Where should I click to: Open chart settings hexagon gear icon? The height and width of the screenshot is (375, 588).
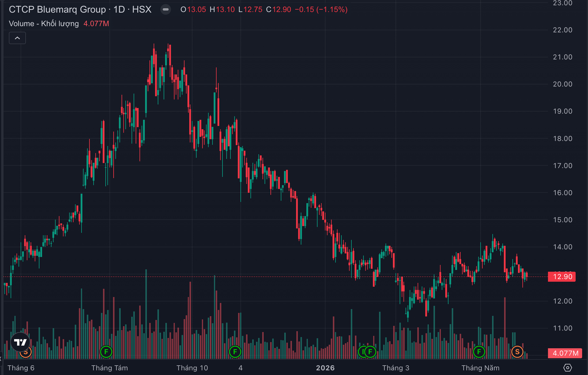point(567,368)
